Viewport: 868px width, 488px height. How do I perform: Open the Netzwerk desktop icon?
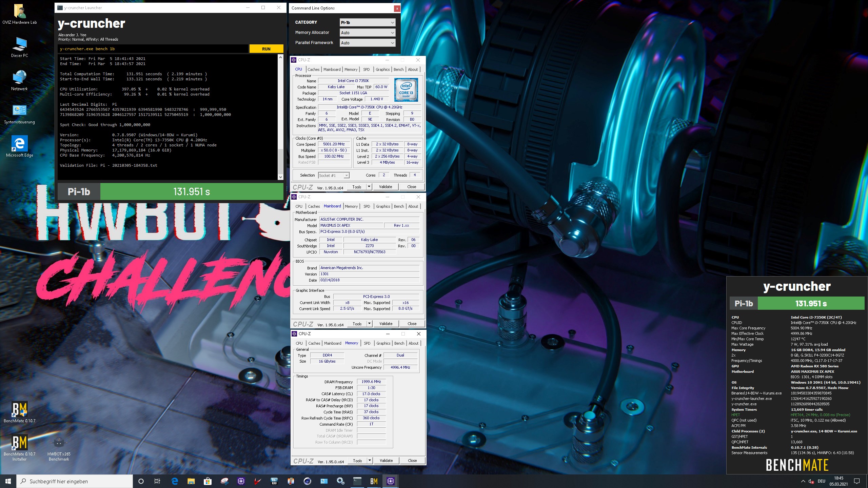click(20, 80)
